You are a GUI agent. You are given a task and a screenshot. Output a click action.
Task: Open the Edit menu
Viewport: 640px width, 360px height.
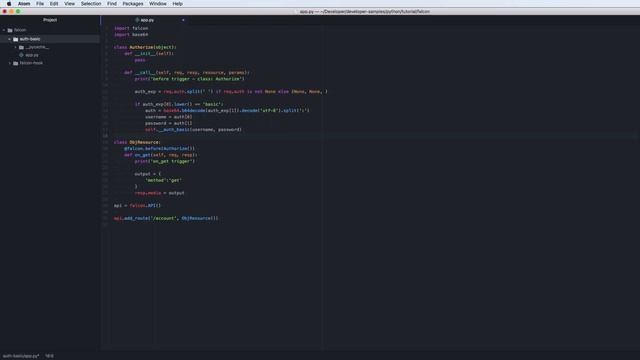pyautogui.click(x=54, y=4)
